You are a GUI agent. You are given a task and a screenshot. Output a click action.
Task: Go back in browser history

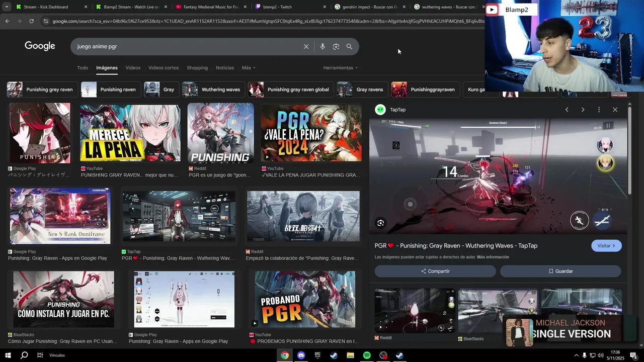(7, 21)
